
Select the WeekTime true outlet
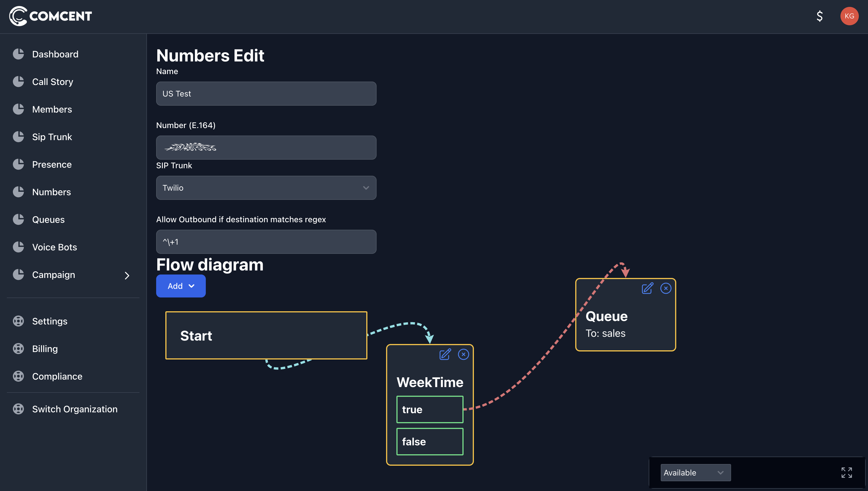click(430, 409)
